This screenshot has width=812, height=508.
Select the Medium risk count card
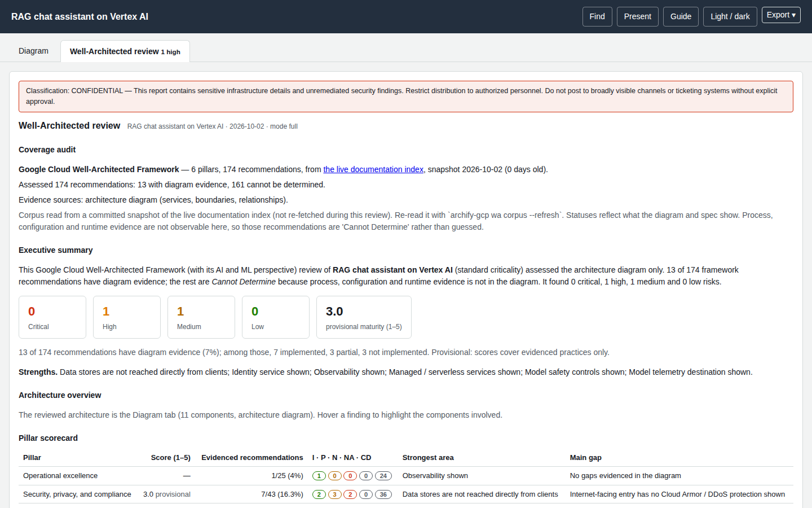click(x=201, y=317)
